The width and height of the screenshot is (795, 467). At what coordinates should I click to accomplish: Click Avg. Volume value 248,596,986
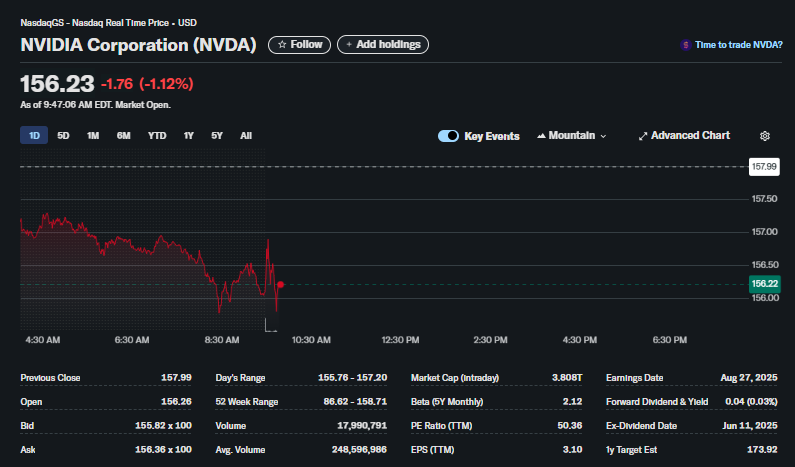coord(359,450)
